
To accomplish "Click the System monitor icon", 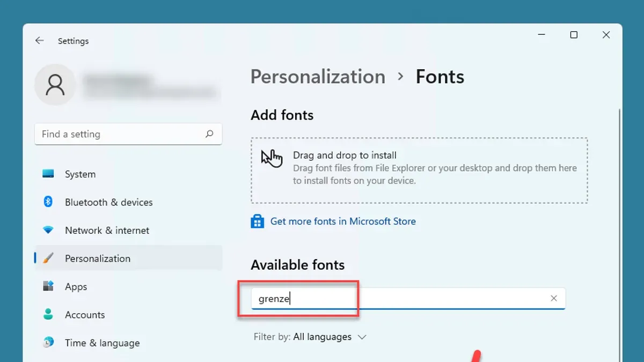I will point(48,174).
